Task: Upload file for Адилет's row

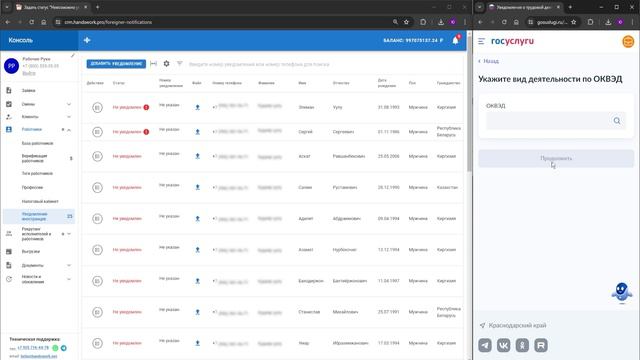Action: tap(198, 219)
